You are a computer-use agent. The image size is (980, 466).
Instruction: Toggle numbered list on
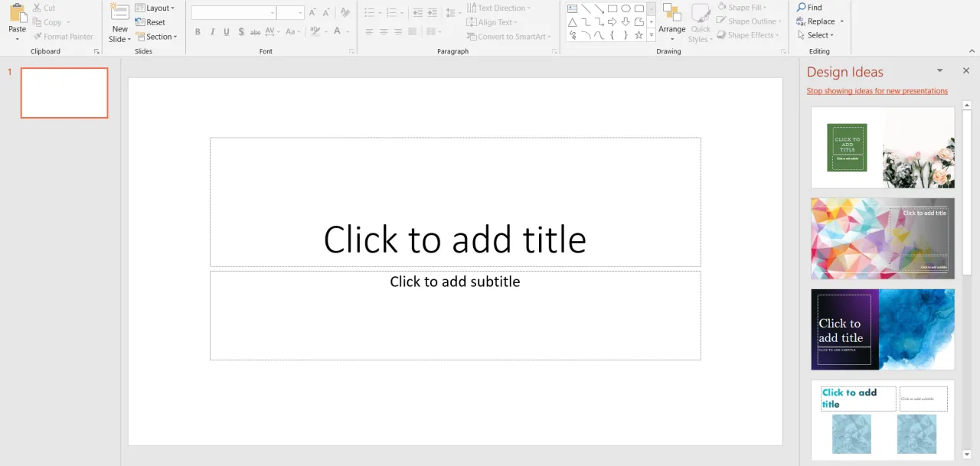coord(393,12)
